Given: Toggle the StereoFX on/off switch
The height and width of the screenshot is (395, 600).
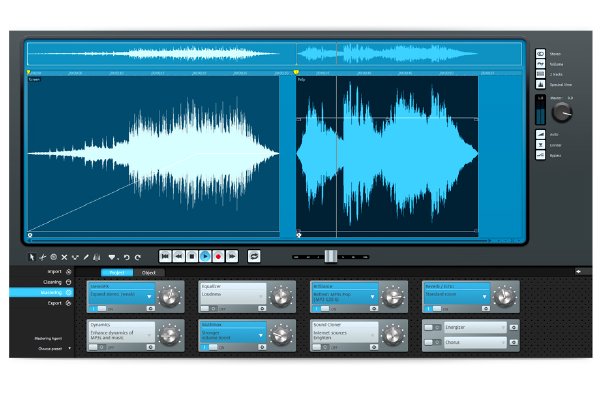Looking at the screenshot, I should coord(98,308).
